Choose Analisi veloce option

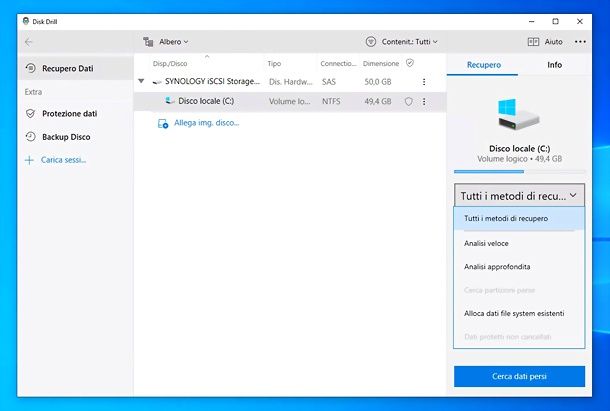click(519, 244)
